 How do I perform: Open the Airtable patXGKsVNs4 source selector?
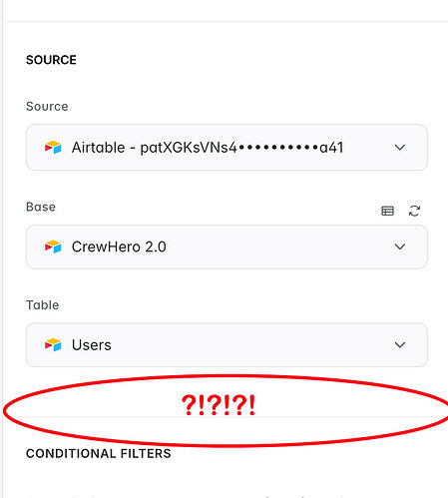[x=226, y=147]
